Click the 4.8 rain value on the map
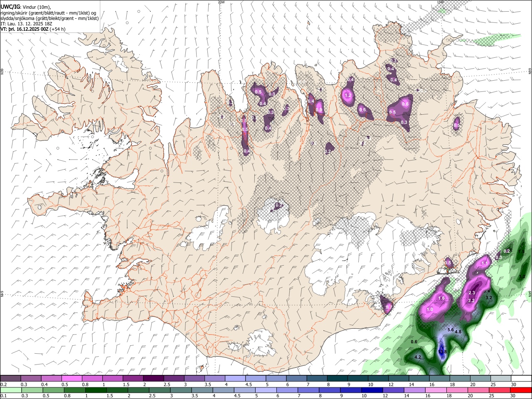This screenshot has height=399, width=532. [458, 332]
